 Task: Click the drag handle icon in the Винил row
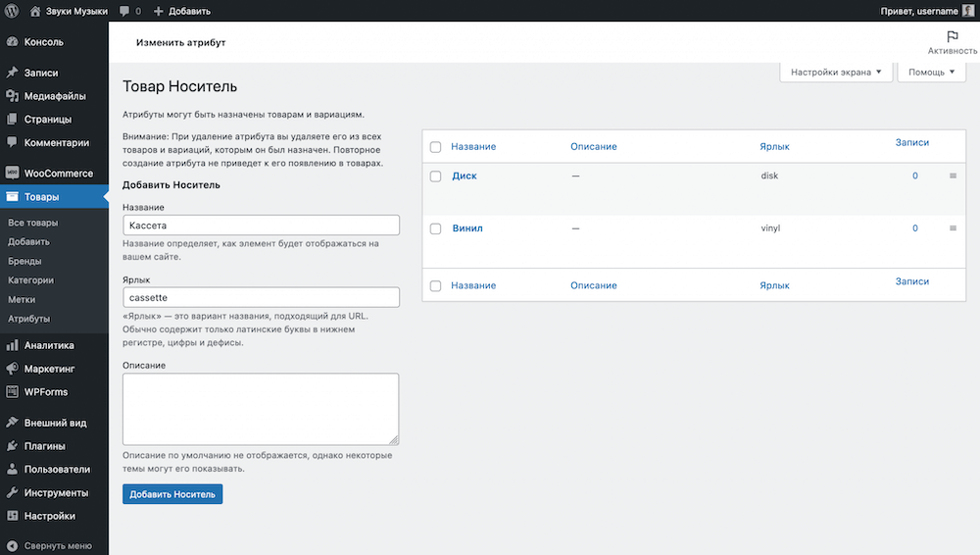click(954, 228)
